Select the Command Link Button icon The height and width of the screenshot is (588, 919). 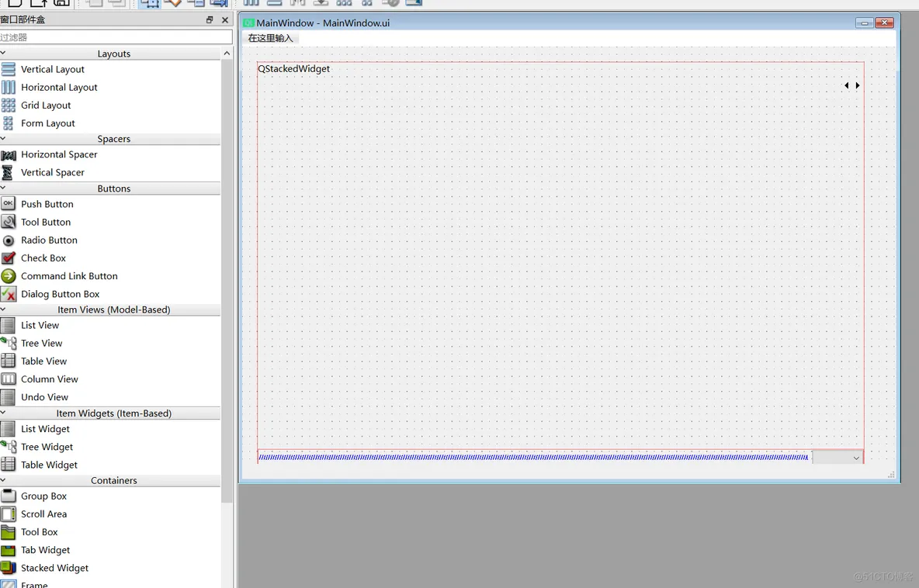(x=9, y=276)
